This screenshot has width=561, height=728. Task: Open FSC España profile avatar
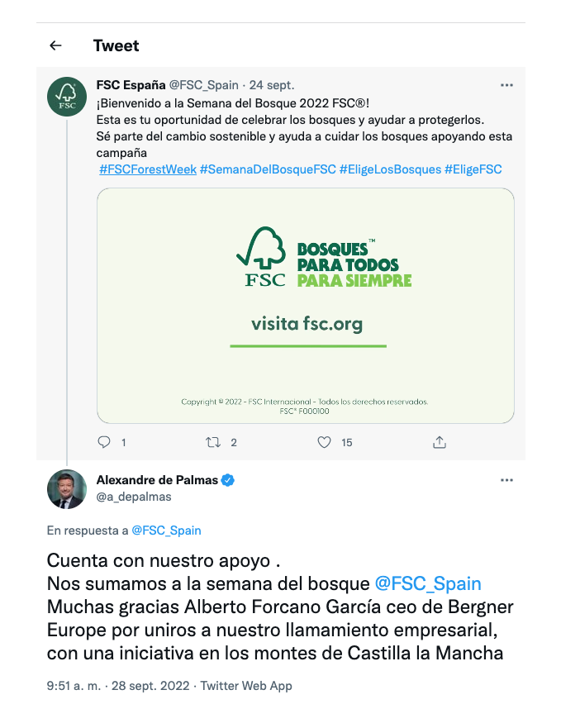(x=67, y=98)
